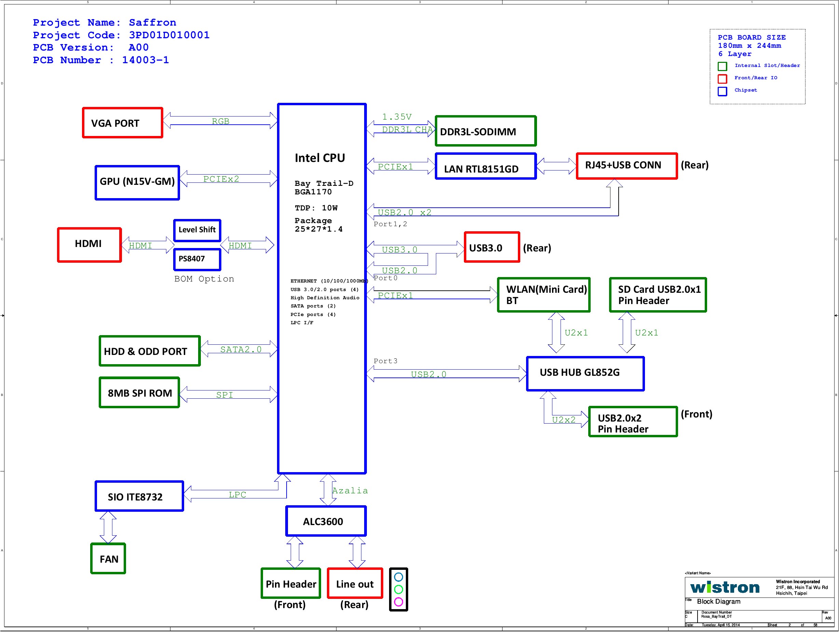
Task: Click the rear USB3.0 block
Action: 492,247
